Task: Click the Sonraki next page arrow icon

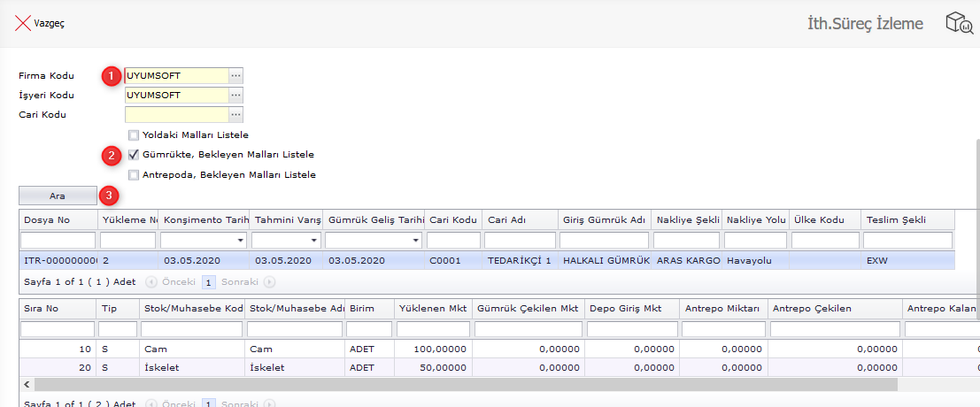Action: [269, 282]
